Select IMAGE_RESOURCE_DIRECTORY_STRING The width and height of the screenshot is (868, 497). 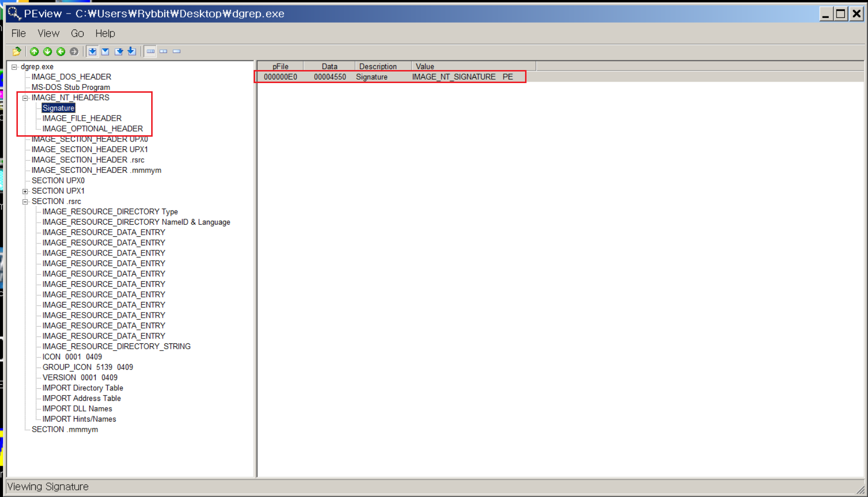pos(116,346)
